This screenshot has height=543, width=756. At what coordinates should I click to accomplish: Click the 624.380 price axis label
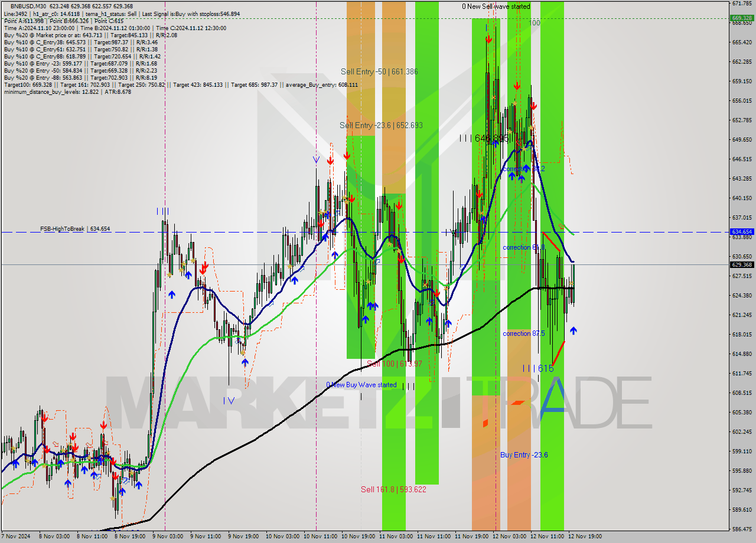pos(742,295)
